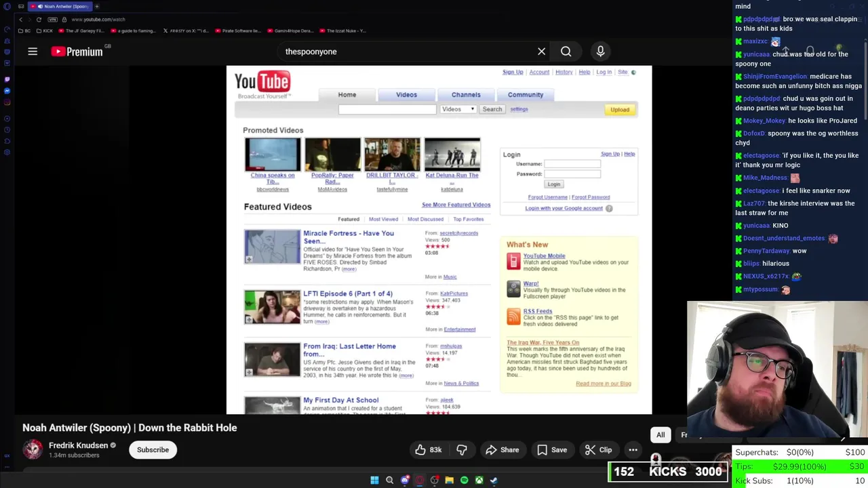Open browser sidebar history clock icon
The image size is (868, 488).
click(7, 130)
